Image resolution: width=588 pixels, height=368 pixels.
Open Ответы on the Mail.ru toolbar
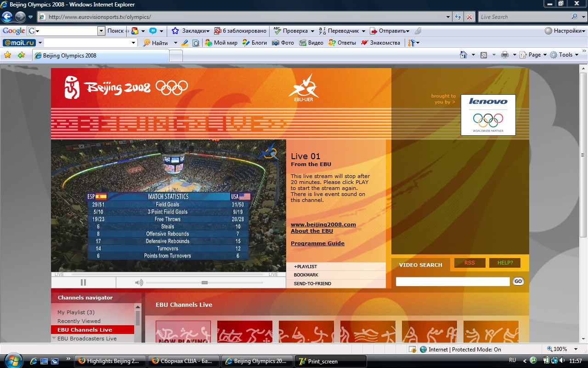(x=342, y=43)
